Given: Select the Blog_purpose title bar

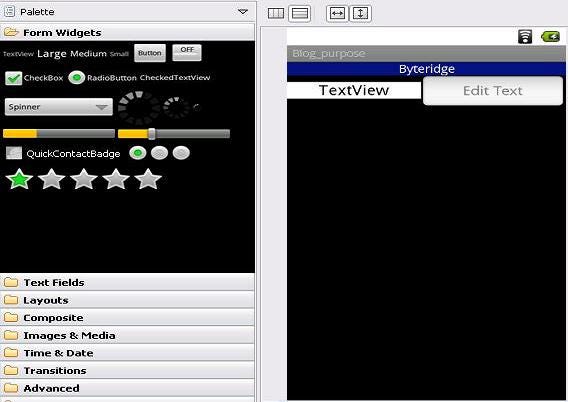Looking at the screenshot, I should (x=426, y=54).
